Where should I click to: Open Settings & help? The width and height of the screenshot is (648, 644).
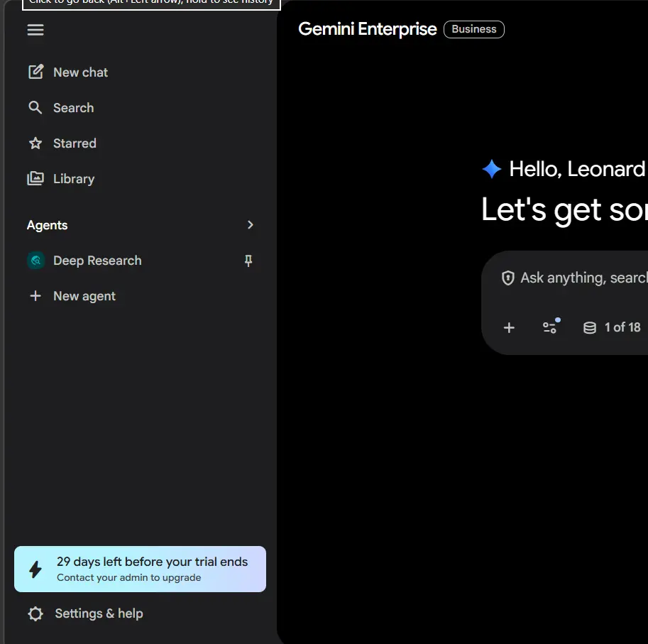(99, 614)
